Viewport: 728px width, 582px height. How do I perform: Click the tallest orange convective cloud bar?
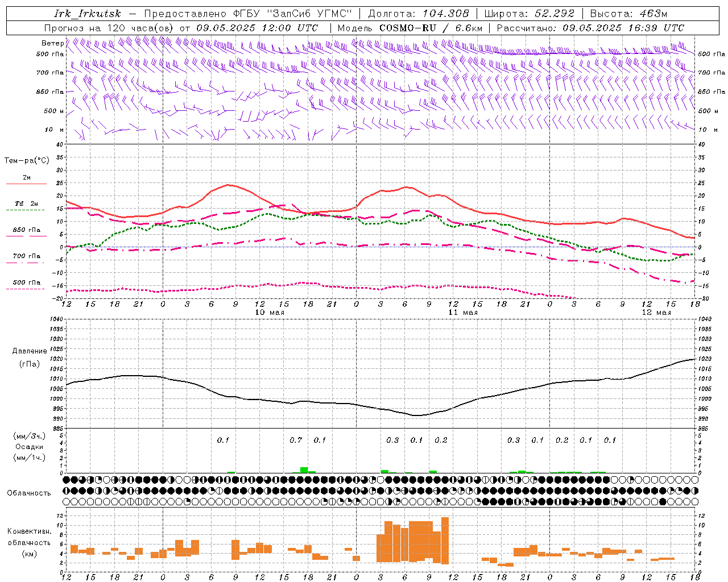[445, 541]
